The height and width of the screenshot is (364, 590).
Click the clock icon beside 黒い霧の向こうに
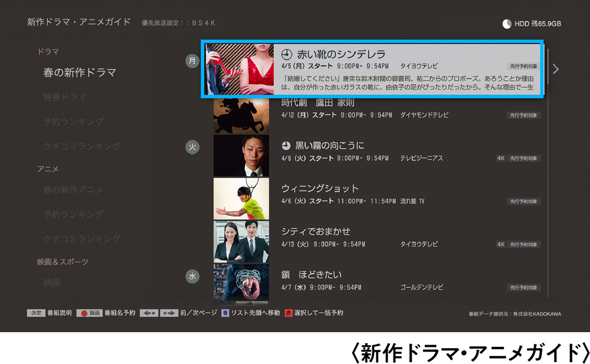coord(286,146)
